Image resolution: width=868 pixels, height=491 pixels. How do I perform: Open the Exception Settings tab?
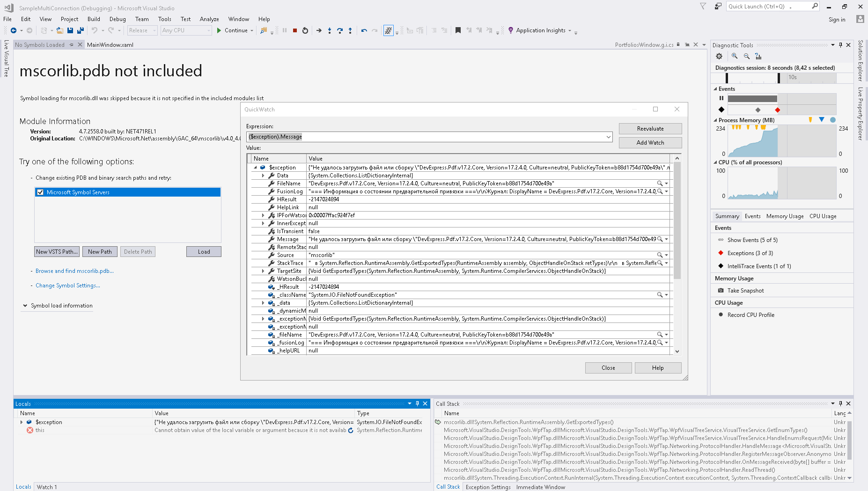(488, 487)
